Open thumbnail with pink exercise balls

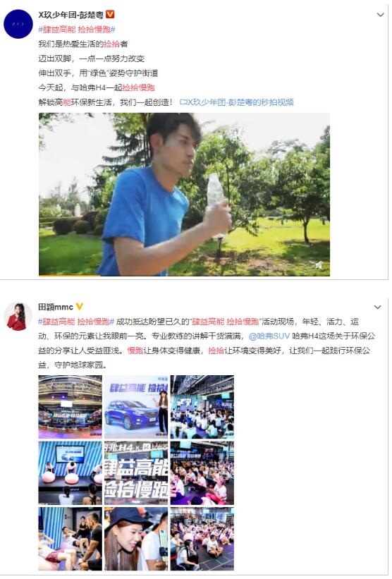(70, 473)
